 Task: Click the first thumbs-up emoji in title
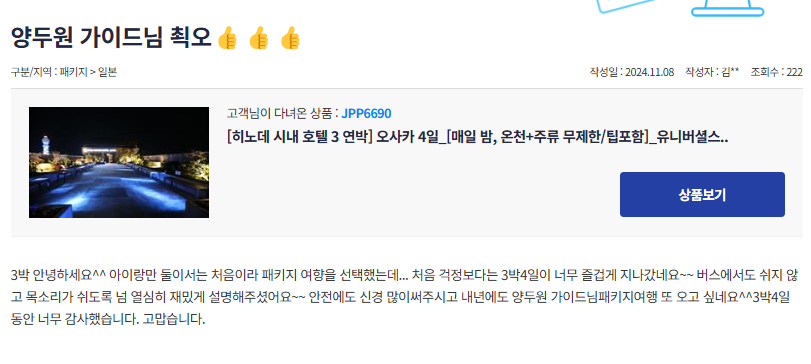[x=228, y=38]
